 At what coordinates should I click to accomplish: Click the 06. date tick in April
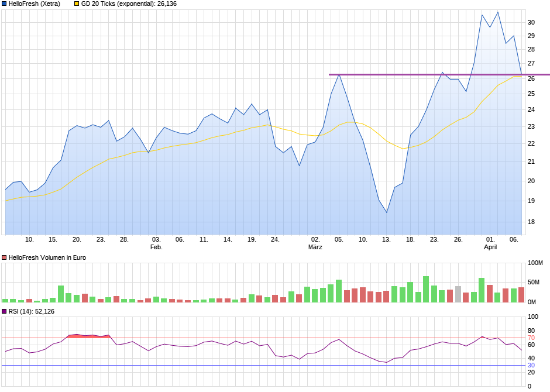514,239
